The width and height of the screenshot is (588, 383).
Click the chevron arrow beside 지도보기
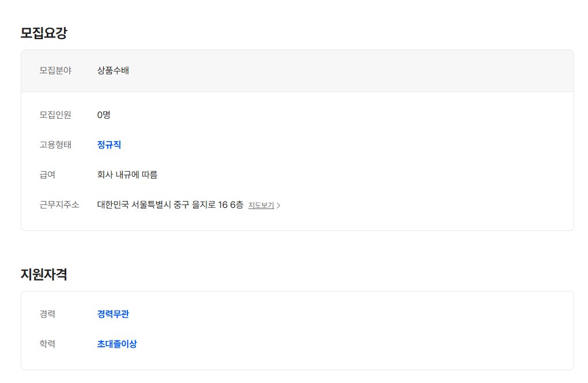[278, 206]
